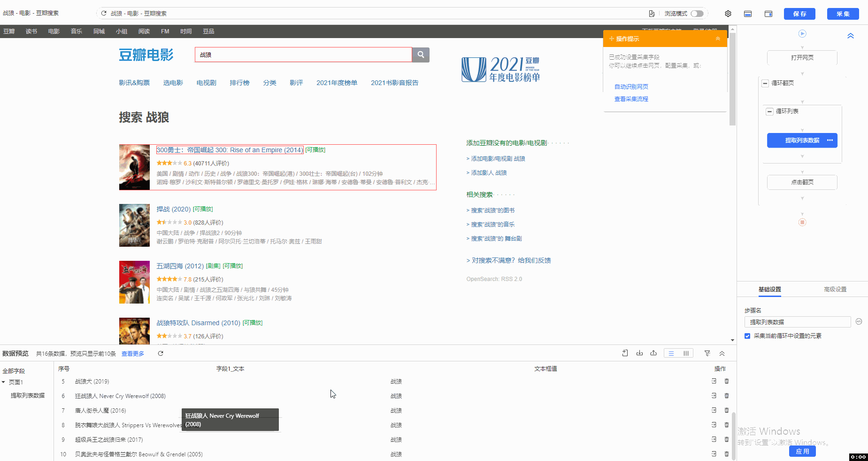Click the 自动识别网页 link
The height and width of the screenshot is (461, 868).
[x=631, y=86]
